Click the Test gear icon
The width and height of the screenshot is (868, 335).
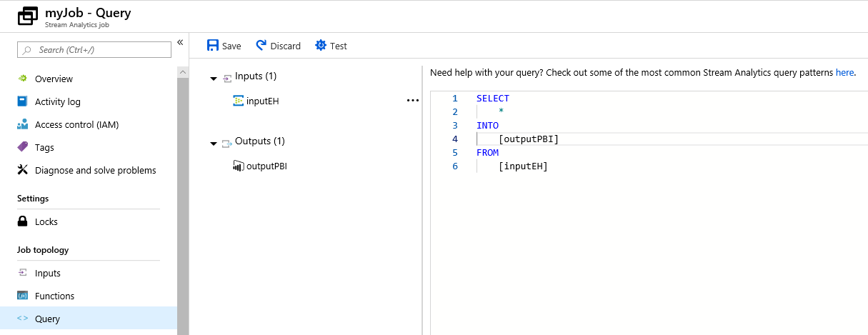[x=321, y=46]
